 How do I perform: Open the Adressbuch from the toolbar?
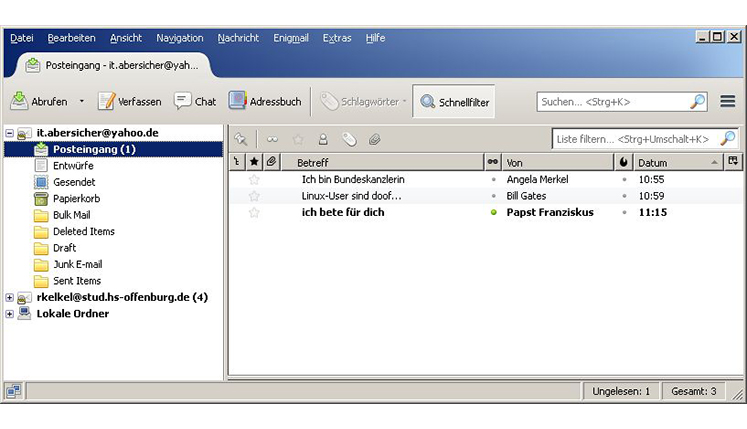pyautogui.click(x=265, y=101)
